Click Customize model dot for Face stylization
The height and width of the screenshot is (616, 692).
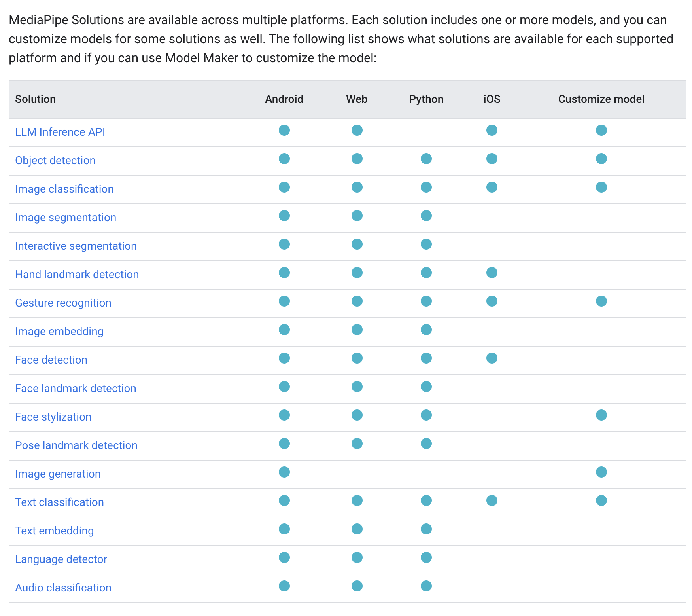pos(601,415)
